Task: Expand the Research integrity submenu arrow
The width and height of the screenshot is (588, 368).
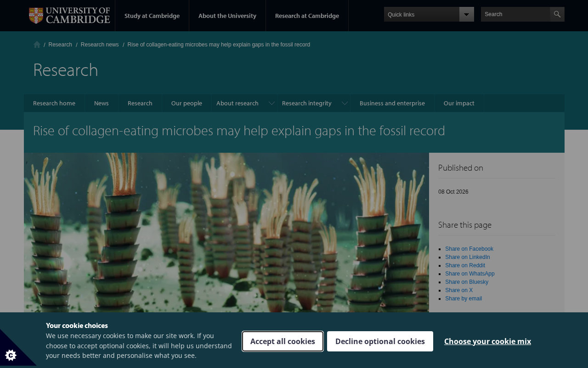Action: coord(345,103)
